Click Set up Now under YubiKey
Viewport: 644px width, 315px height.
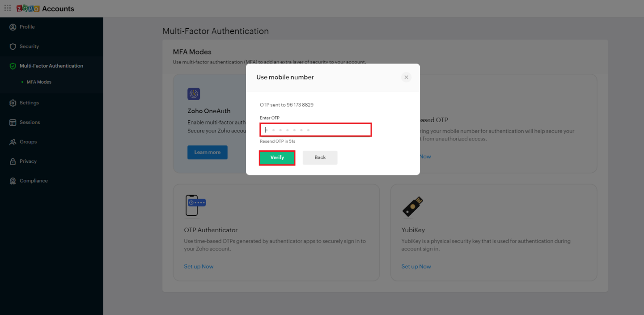pyautogui.click(x=416, y=266)
